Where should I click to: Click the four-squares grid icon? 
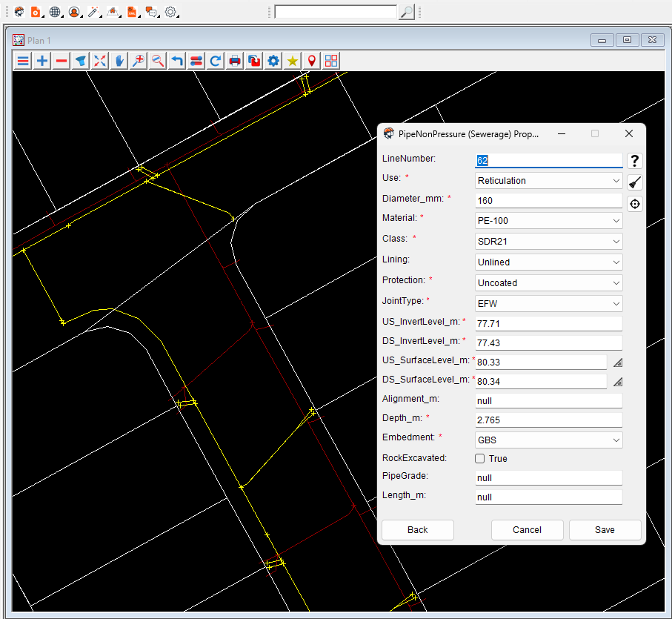[x=331, y=61]
